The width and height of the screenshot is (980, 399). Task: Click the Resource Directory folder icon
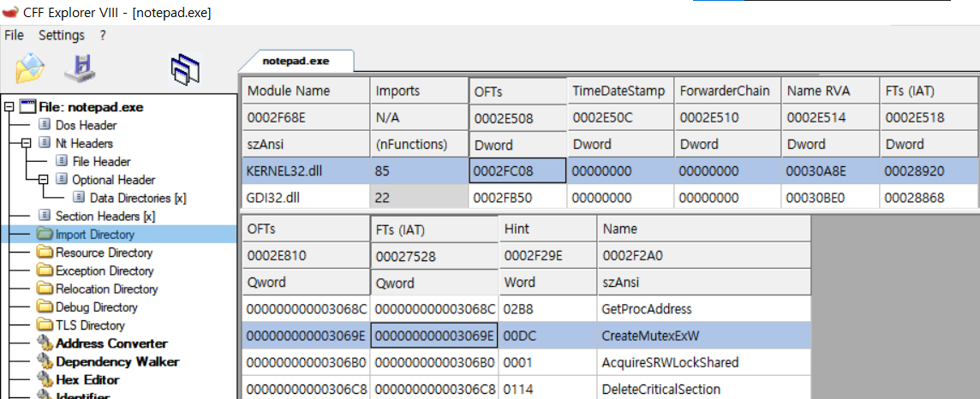(x=45, y=253)
